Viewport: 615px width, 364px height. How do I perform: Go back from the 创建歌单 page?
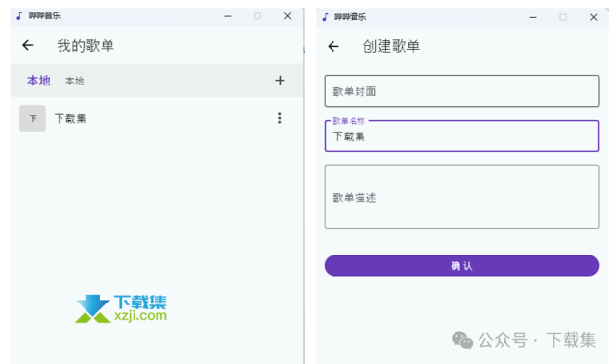point(333,47)
